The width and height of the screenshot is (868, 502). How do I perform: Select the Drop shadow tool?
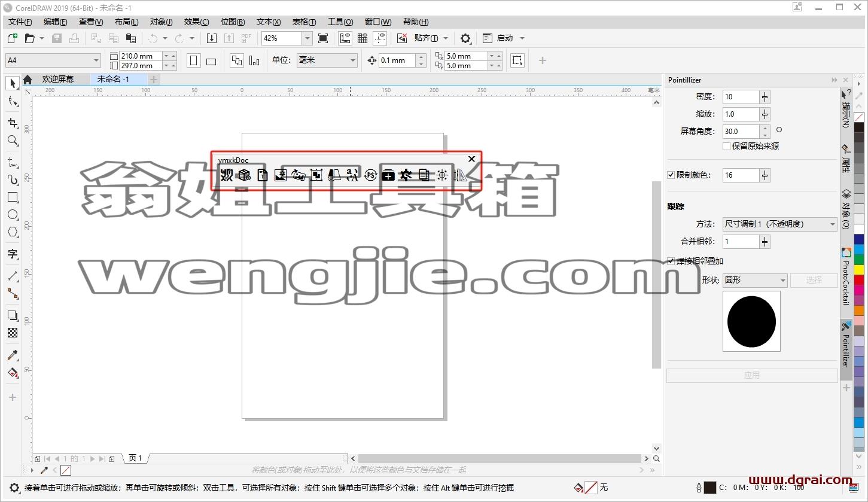click(x=12, y=315)
